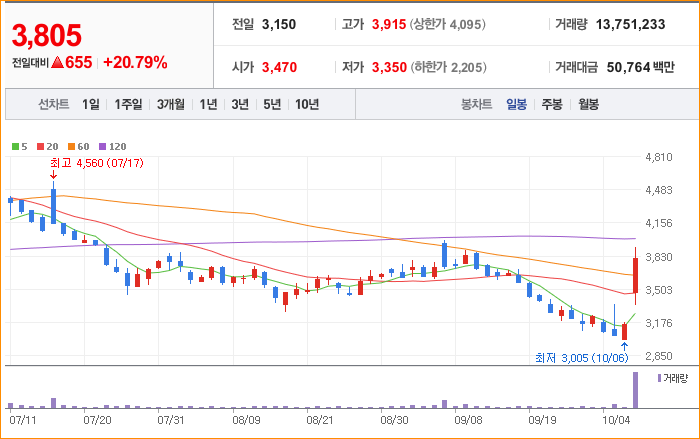Click the 선차트 label
Screen dimensions: 700x439
click(x=54, y=105)
